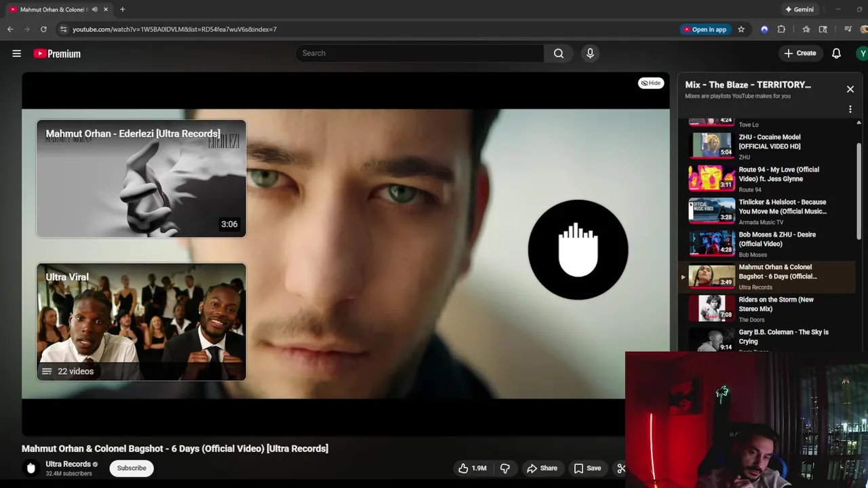Like the video with thumbs up
The width and height of the screenshot is (868, 488).
473,468
